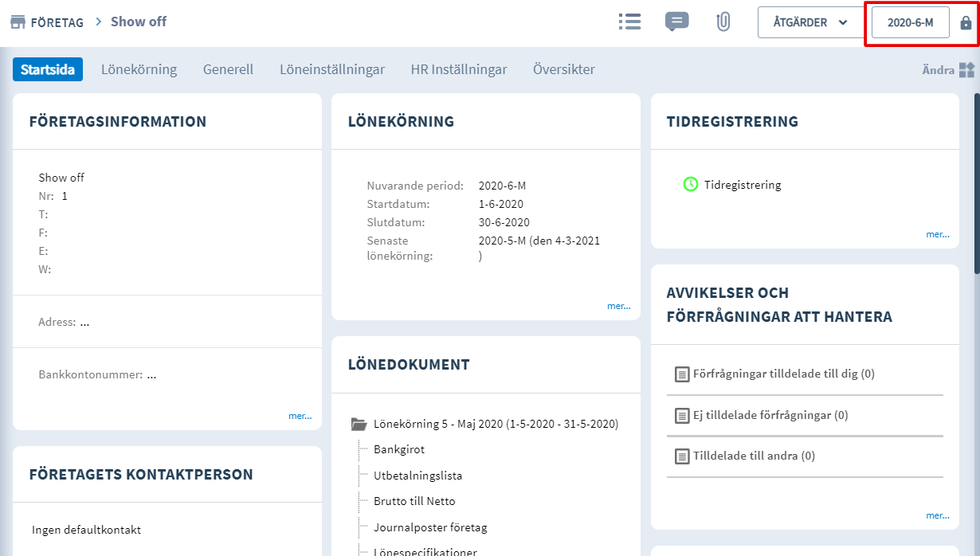The width and height of the screenshot is (980, 556).
Task: Click the Ändra dashboard widgets icon
Action: [966, 70]
